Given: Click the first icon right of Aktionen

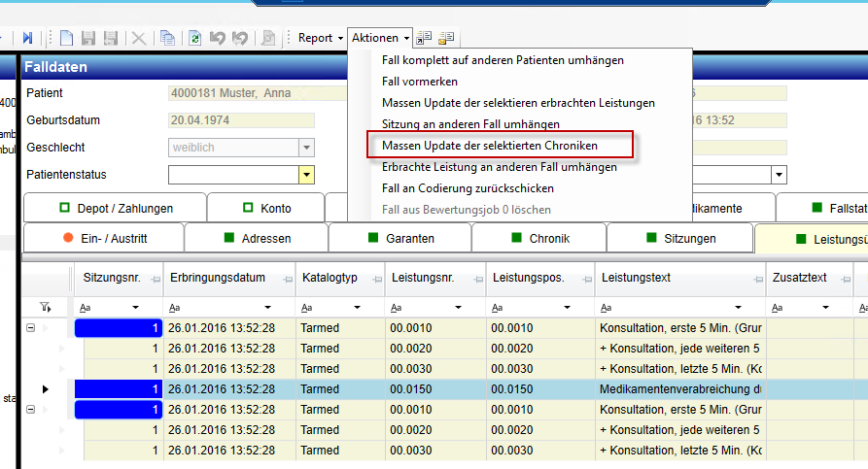Looking at the screenshot, I should (425, 38).
